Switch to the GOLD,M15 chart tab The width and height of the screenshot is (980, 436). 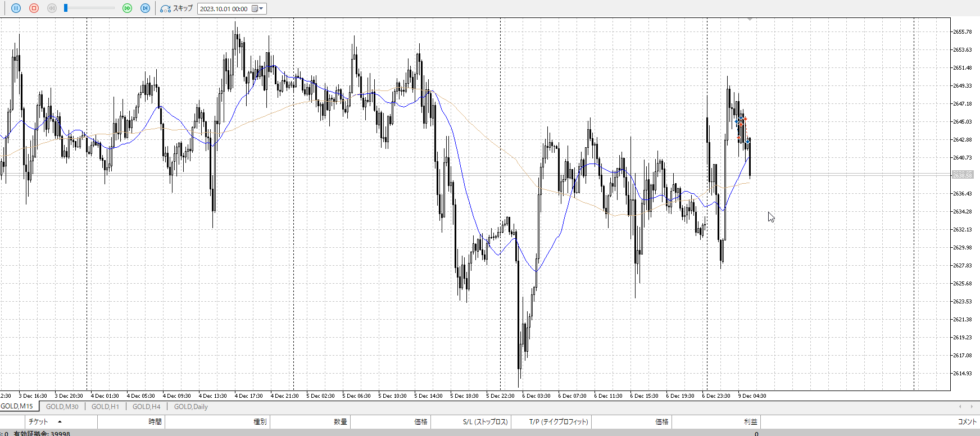[17, 406]
